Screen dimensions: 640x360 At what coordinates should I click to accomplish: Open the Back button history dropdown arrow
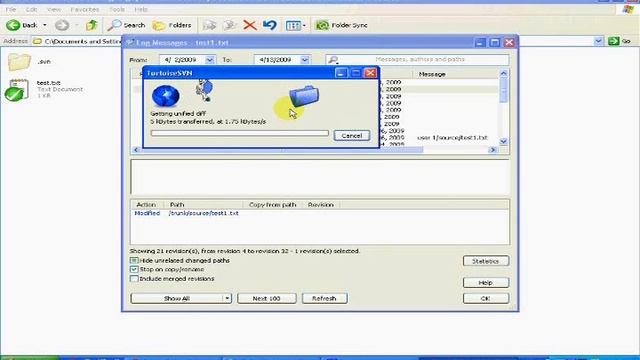tap(44, 25)
